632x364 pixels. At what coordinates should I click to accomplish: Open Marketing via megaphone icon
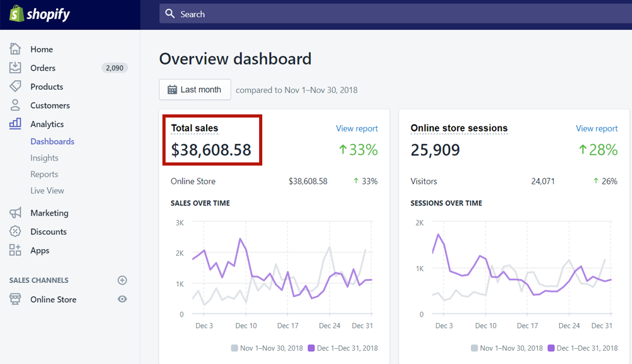click(x=15, y=213)
